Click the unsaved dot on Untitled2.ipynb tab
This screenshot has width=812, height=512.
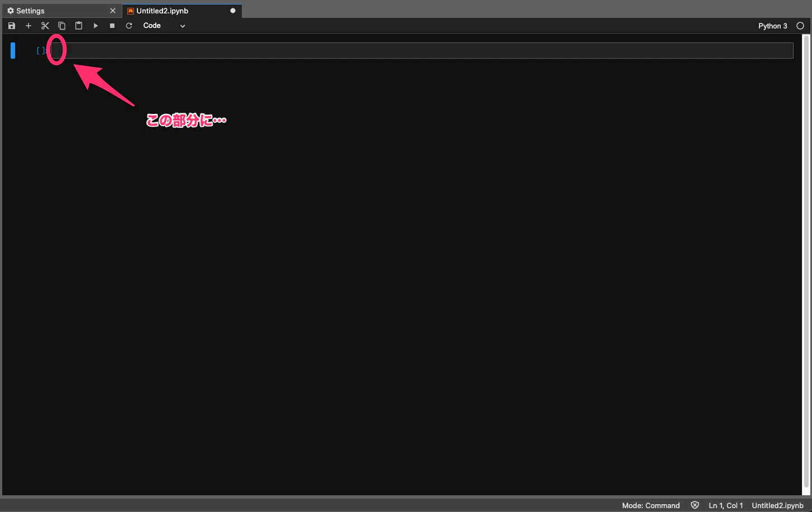(233, 11)
